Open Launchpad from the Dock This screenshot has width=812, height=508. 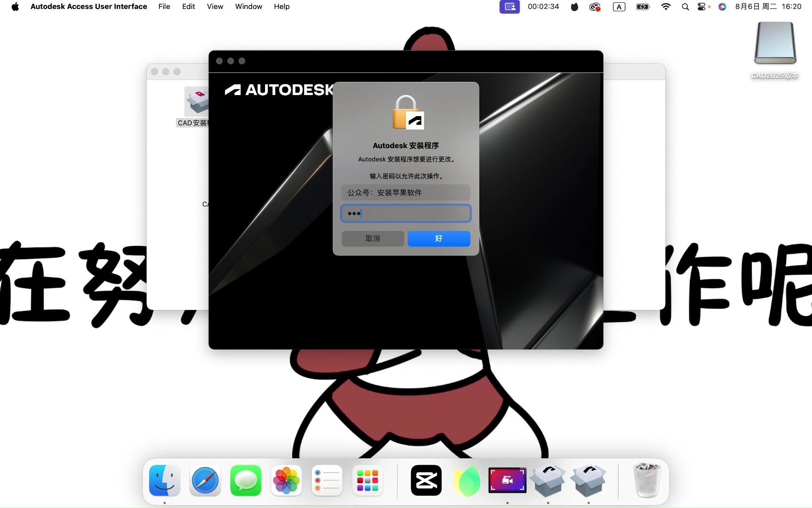click(x=367, y=481)
